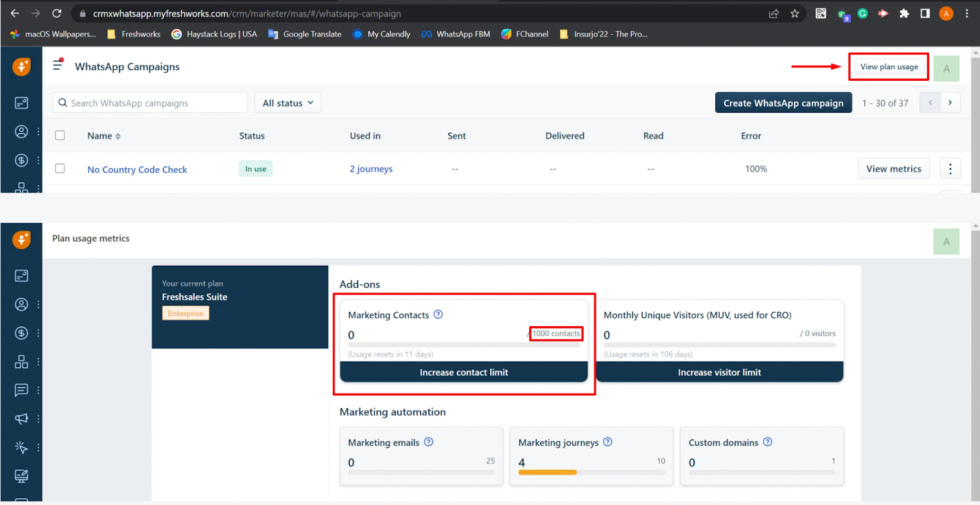Open the FChannel bookmark
Viewport: 980px width, 505px height.
point(525,34)
